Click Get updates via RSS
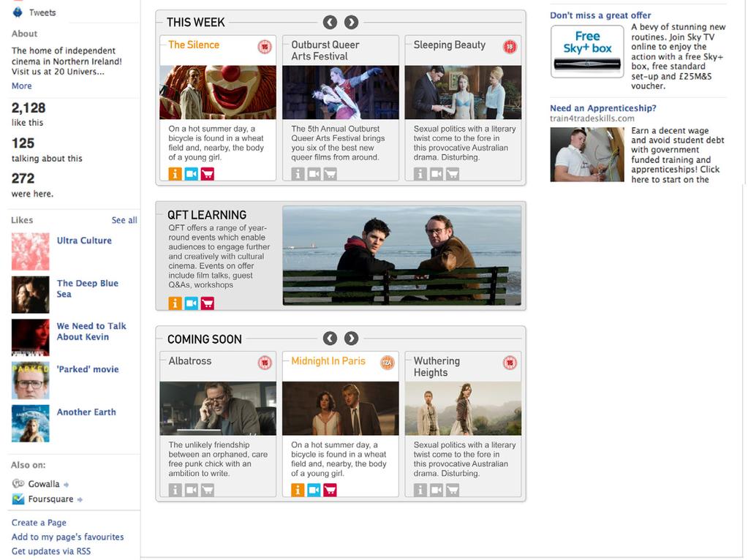 coord(51,551)
